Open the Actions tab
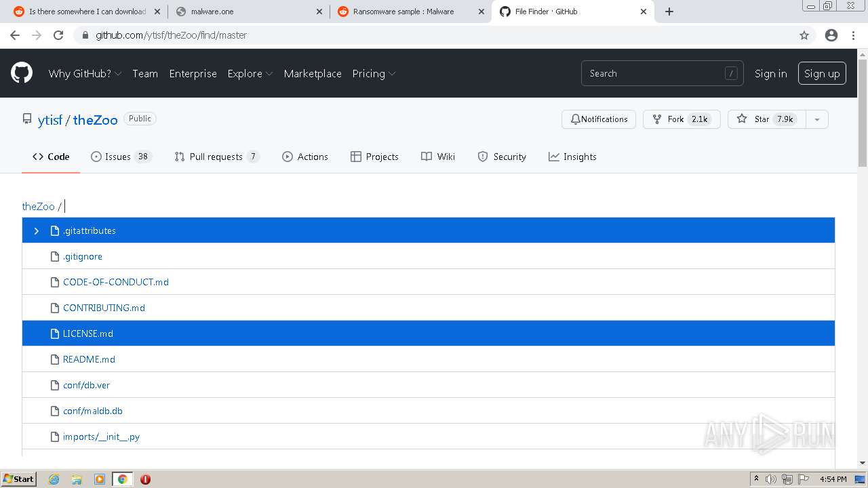Screen dimensions: 868x488 pyautogui.click(x=305, y=157)
